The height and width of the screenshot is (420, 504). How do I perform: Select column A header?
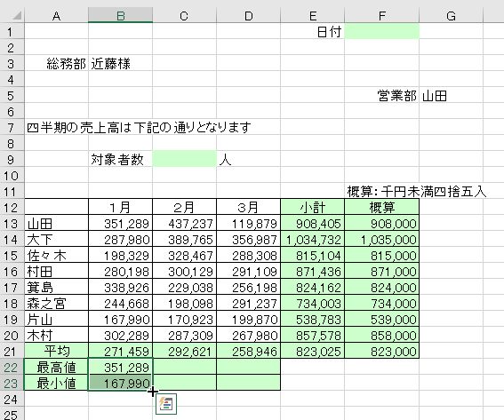57,15
